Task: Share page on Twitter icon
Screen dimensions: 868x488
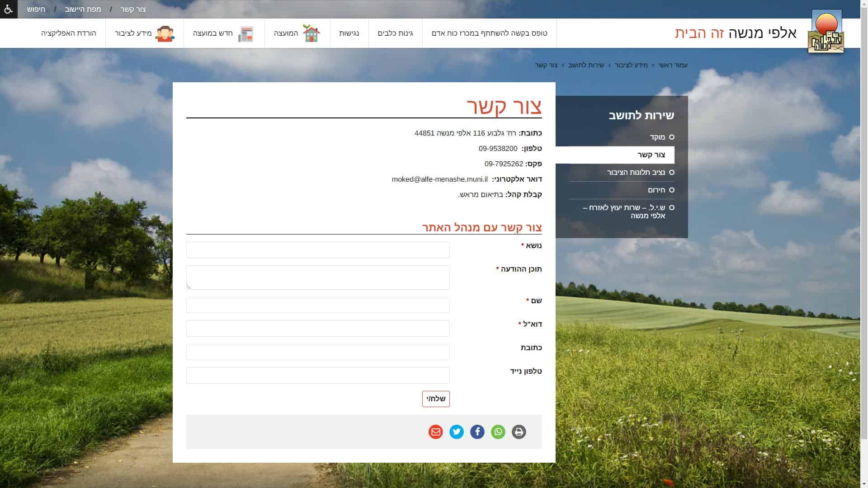Action: coord(456,432)
